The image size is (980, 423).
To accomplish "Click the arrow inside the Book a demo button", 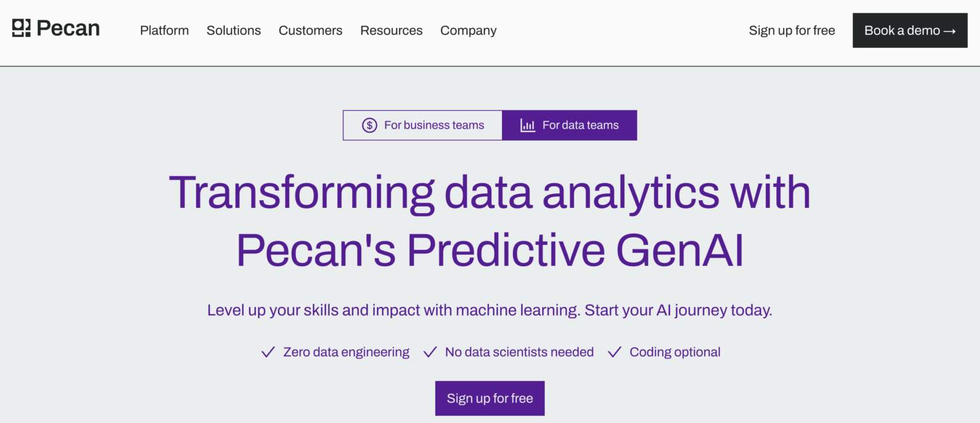I will tap(951, 30).
